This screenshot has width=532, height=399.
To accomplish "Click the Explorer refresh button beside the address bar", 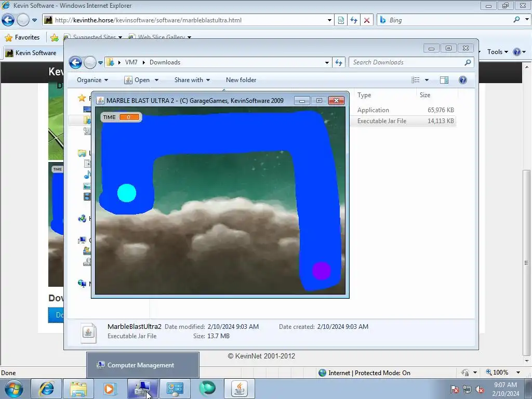I will coord(339,62).
